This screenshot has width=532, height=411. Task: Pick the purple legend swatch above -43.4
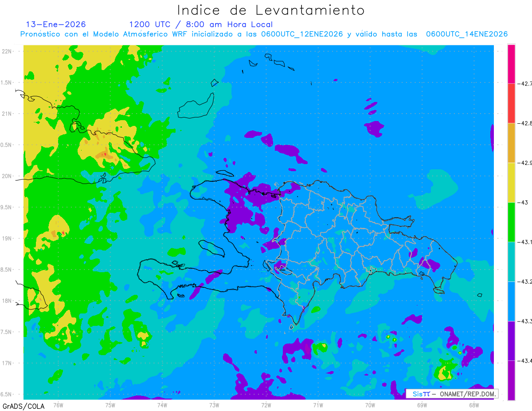511,341
